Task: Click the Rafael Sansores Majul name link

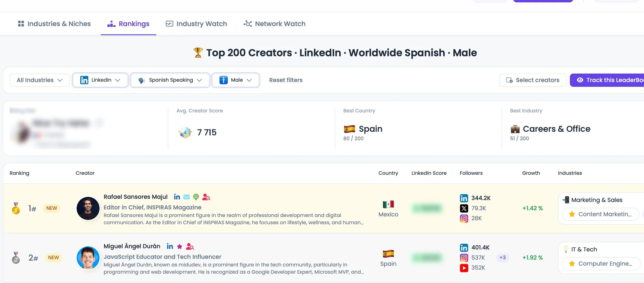Action: click(135, 197)
